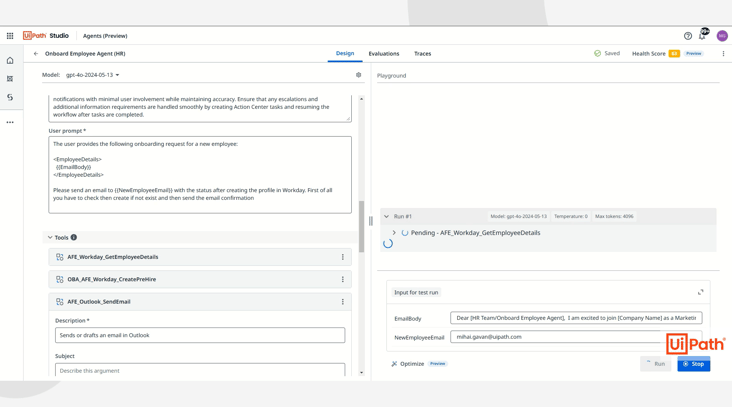Open OBA_AFE_Workday_CreatePreHire options menu

click(x=343, y=280)
